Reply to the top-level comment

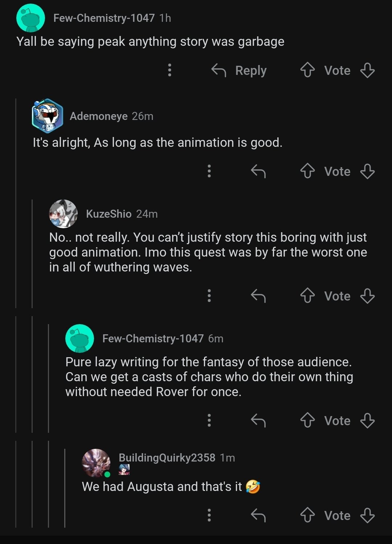coord(239,70)
